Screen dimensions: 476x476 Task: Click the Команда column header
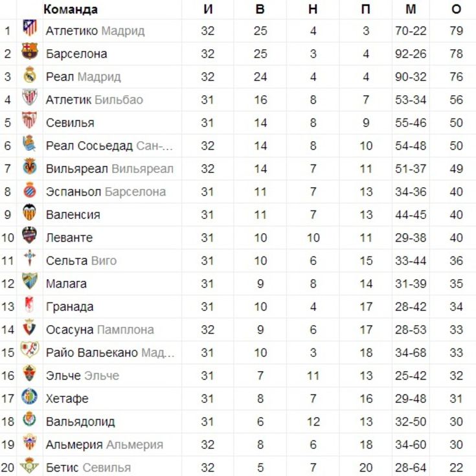coord(71,10)
